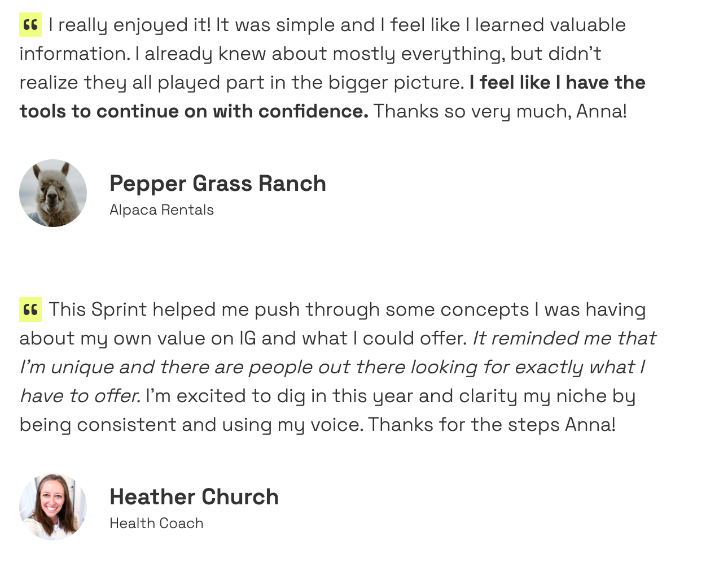728x567 pixels.
Task: Click 'about my own value on IG' text
Action: click(243, 338)
